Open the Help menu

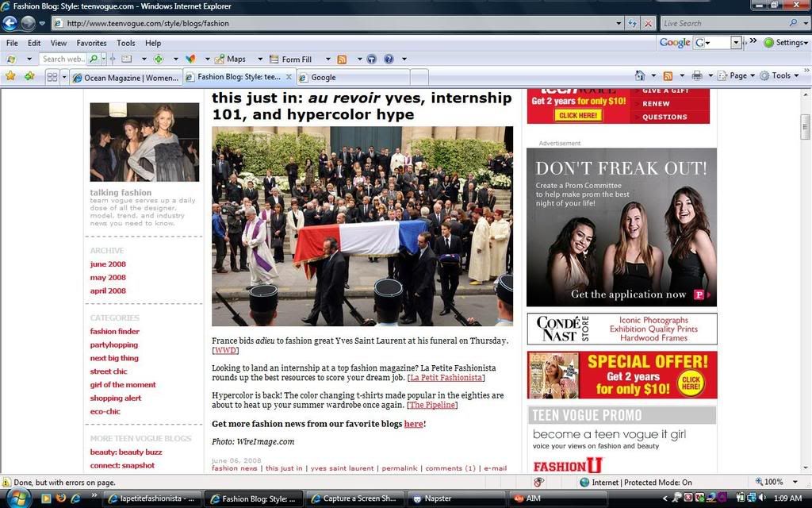point(153,43)
